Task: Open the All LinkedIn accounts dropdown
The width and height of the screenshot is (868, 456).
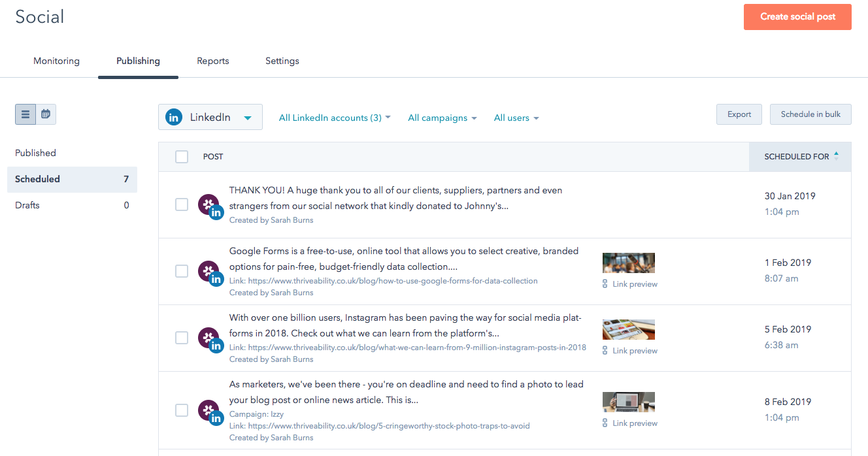Action: pyautogui.click(x=334, y=118)
